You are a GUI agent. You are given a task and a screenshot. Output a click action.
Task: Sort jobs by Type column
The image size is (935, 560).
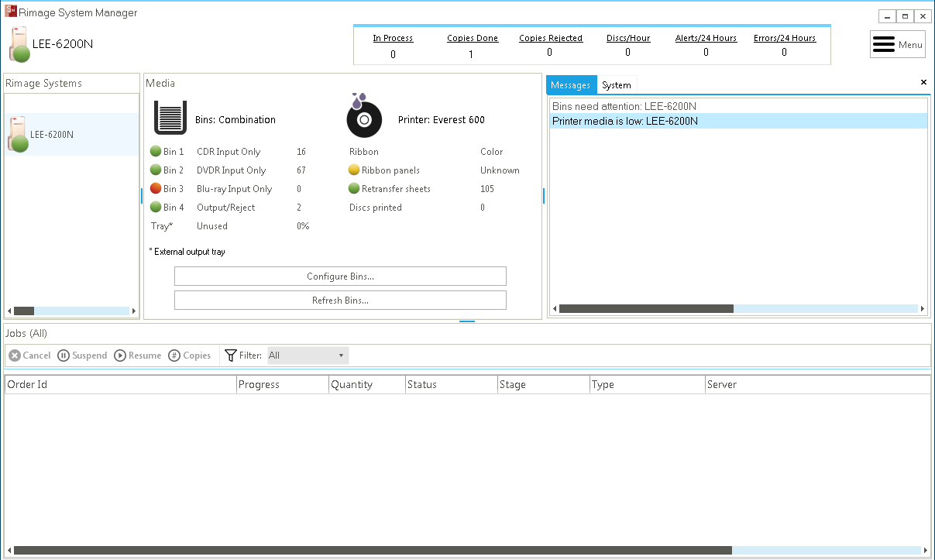pyautogui.click(x=647, y=384)
